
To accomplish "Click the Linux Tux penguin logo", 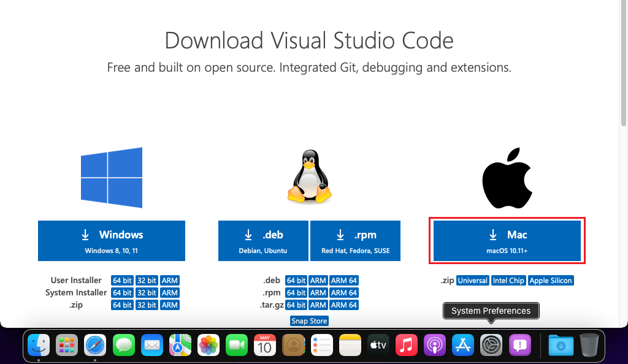I will click(309, 178).
